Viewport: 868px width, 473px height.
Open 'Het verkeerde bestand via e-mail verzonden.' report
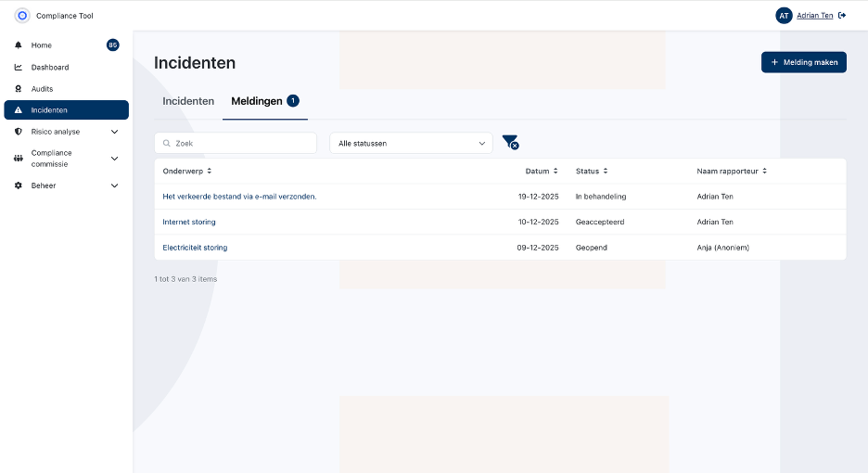pyautogui.click(x=239, y=197)
